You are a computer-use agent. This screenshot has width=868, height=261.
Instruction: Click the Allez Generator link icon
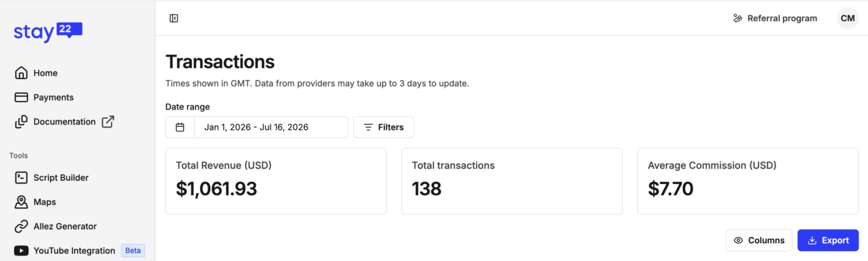coord(21,226)
